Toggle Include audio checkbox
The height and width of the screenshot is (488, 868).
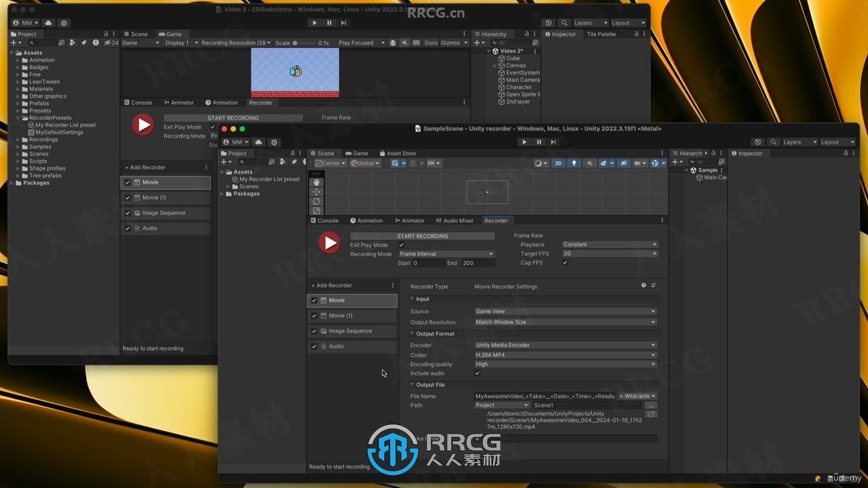coord(477,373)
